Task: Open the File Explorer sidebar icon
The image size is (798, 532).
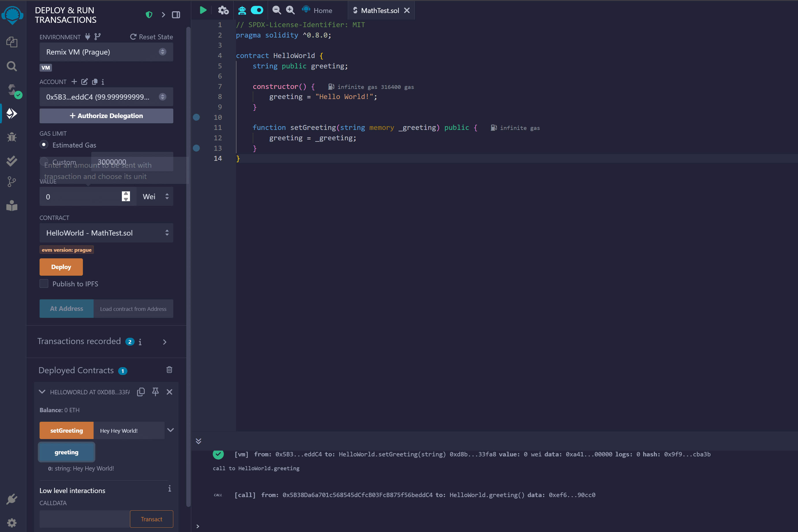Action: (x=12, y=42)
